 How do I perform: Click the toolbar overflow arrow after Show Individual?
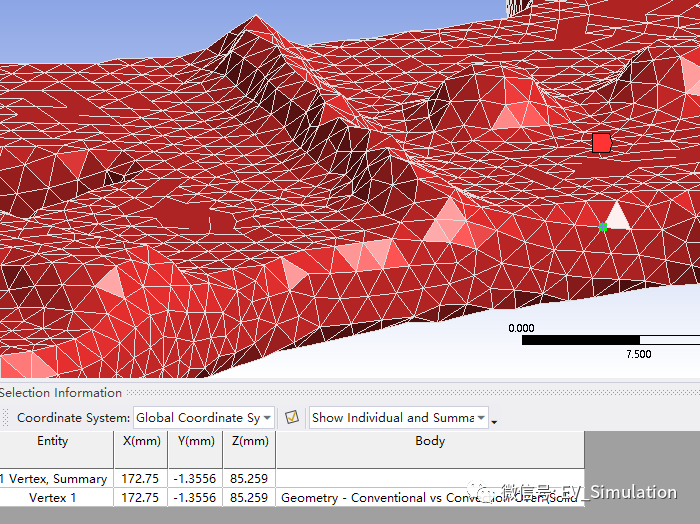click(494, 422)
